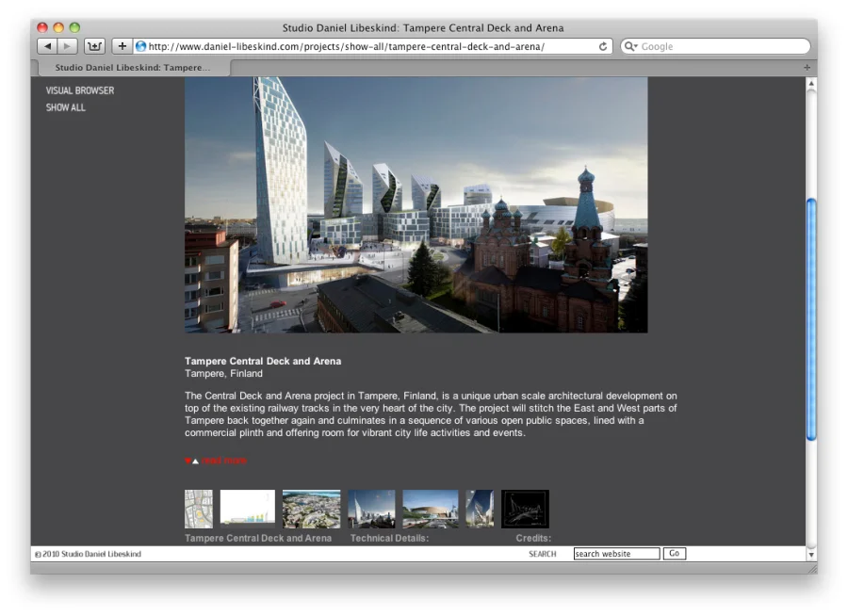This screenshot has height=616, width=848.
Task: Open the black wireframe drawing thumbnail
Action: 525,509
